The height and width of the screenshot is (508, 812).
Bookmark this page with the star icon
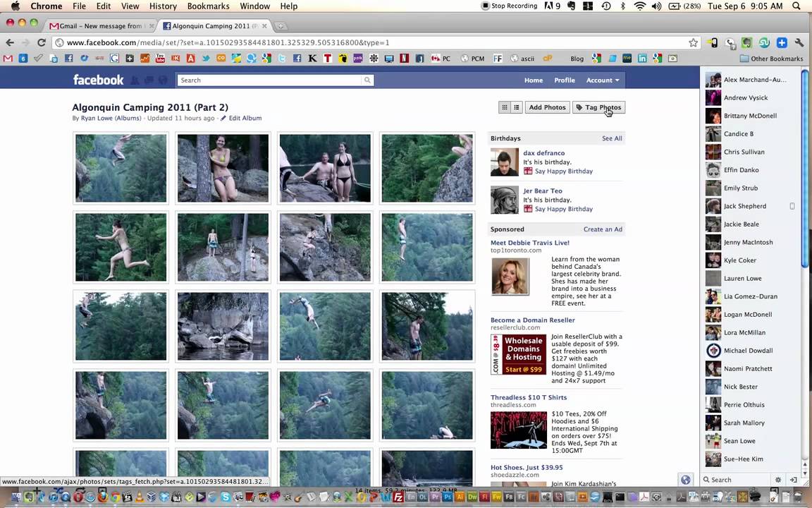click(x=693, y=42)
